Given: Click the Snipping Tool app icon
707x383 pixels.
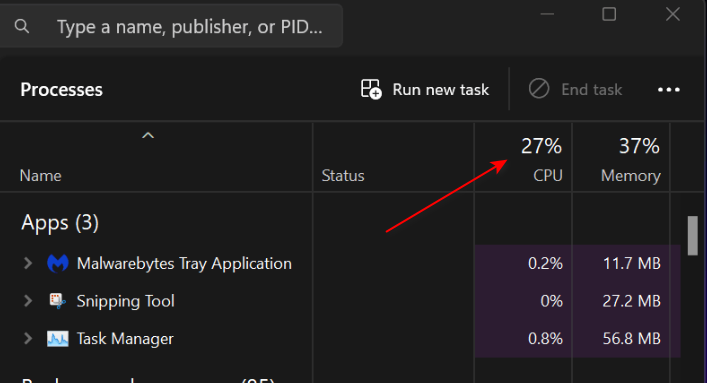Looking at the screenshot, I should (58, 301).
